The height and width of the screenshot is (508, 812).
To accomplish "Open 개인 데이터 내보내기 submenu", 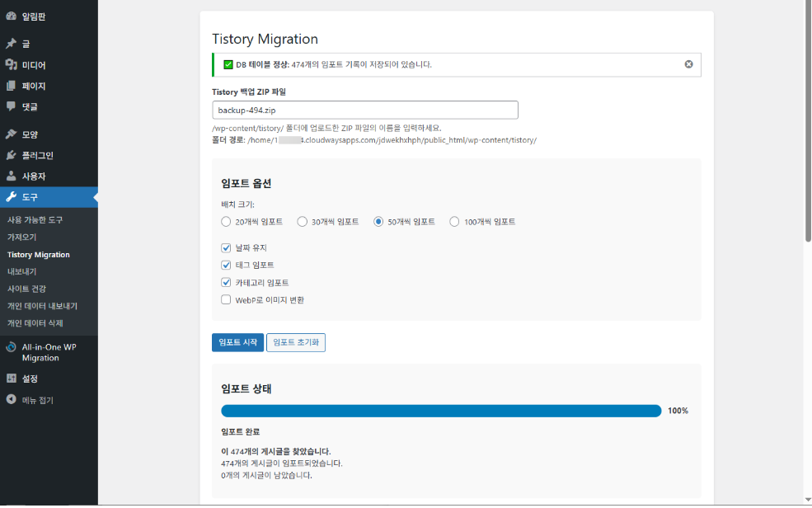I will (42, 306).
